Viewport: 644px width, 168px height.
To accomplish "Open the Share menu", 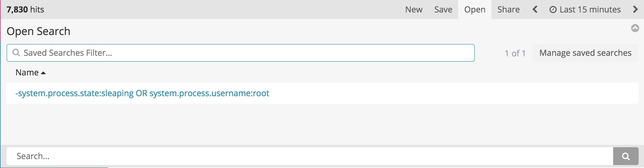I will pyautogui.click(x=508, y=9).
